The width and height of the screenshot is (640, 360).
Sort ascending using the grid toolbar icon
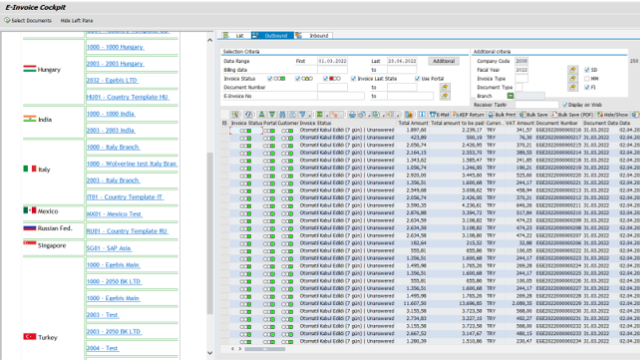pos(262,115)
